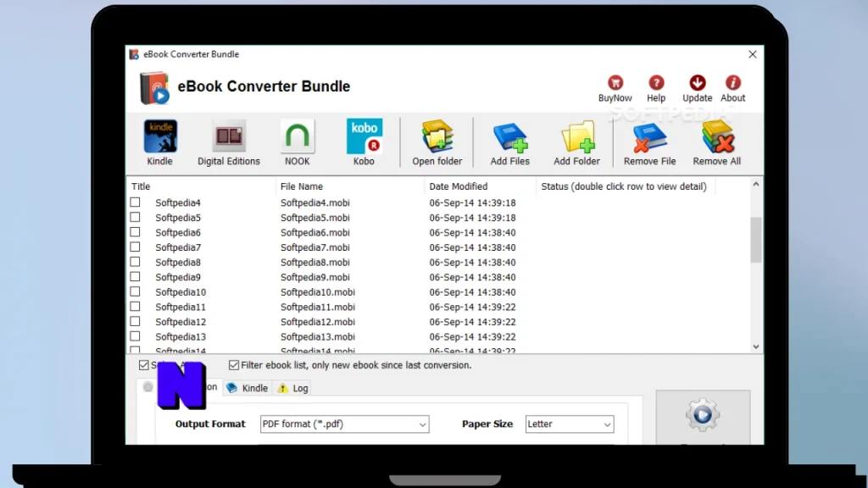Click Softpedia5 date 06-Sep-14 14:39:18
The height and width of the screenshot is (488, 868).
click(x=472, y=218)
